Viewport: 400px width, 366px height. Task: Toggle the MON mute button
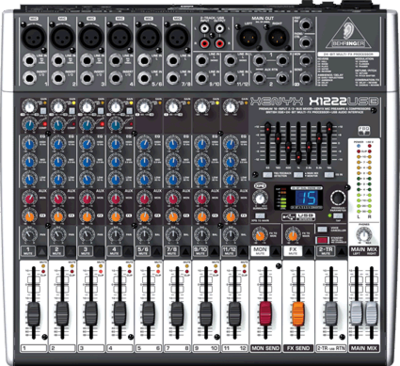click(260, 251)
